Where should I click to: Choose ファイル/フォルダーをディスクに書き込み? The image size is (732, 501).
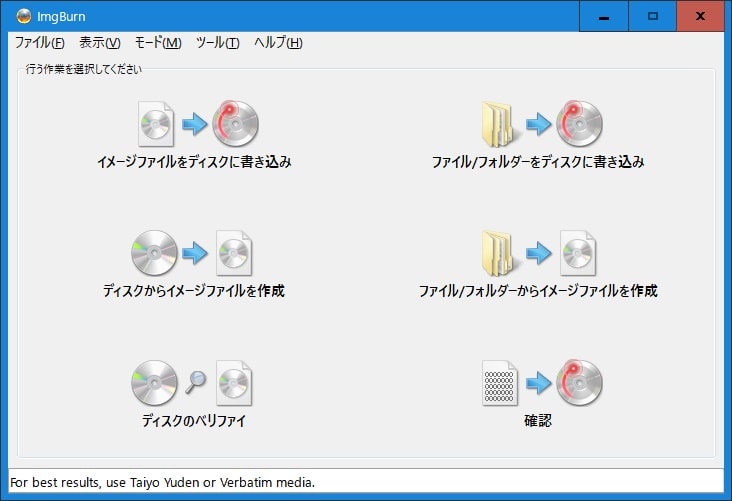pos(538,162)
